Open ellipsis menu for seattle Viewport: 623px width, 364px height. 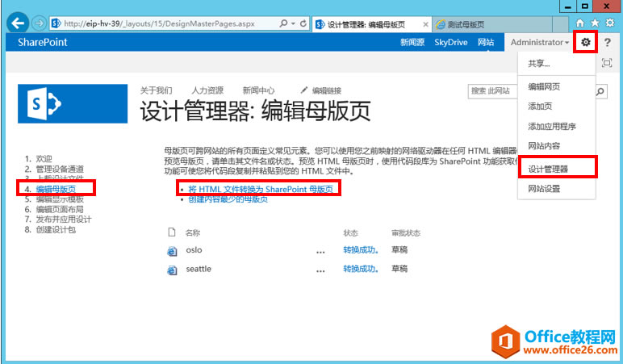(x=320, y=271)
